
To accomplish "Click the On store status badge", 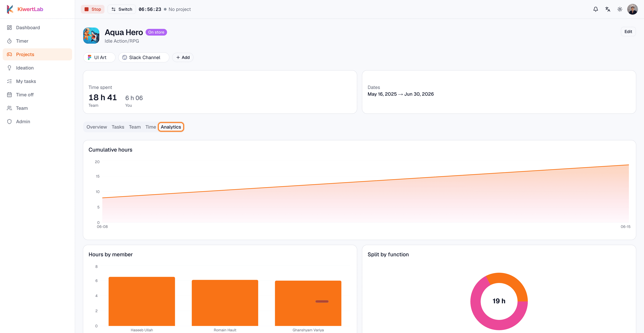I will [156, 32].
